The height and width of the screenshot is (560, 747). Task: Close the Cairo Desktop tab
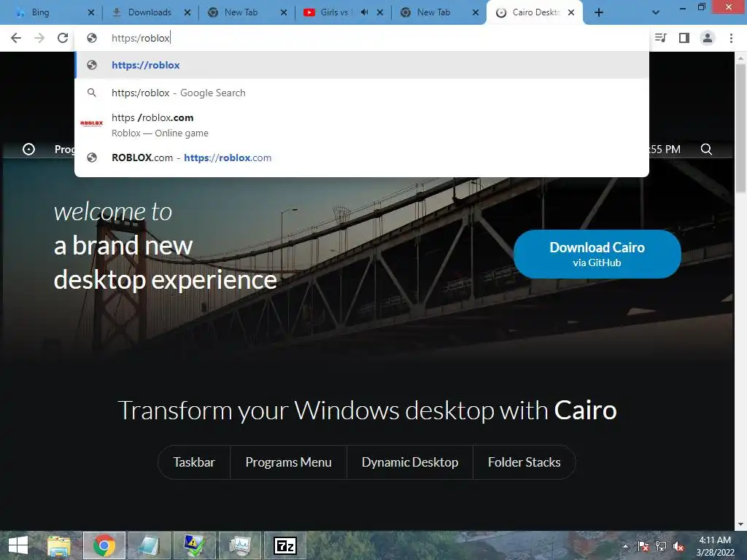(x=571, y=12)
